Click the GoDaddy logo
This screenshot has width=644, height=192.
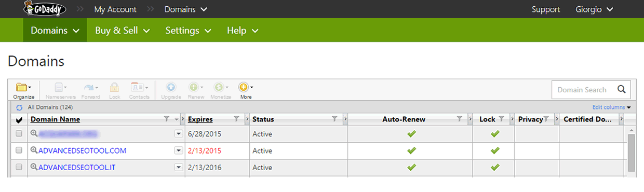(45, 9)
